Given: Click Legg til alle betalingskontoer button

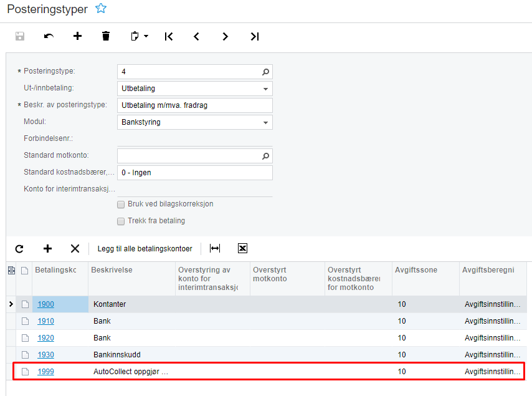Looking at the screenshot, I should point(145,249).
